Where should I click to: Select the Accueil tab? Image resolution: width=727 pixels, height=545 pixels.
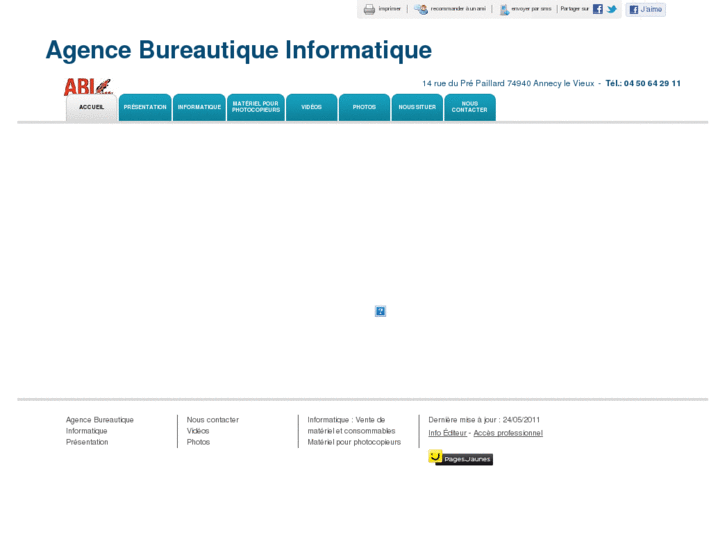pyautogui.click(x=92, y=107)
